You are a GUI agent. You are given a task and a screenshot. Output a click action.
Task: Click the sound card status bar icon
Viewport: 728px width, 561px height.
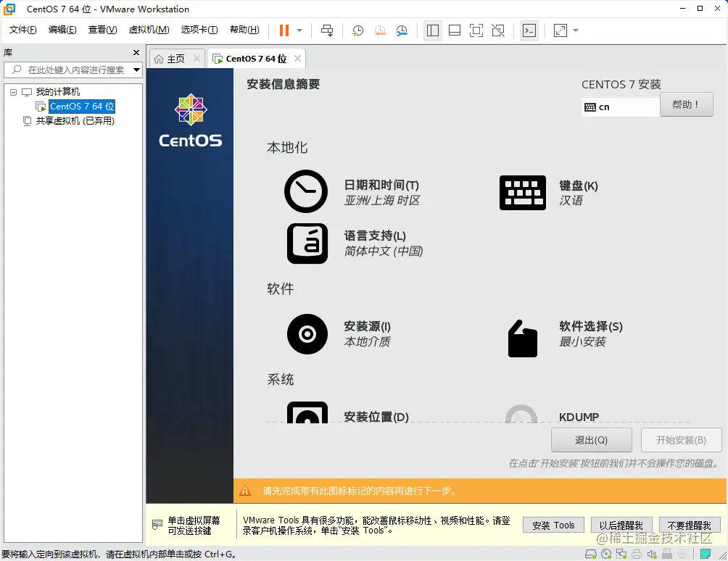tap(652, 554)
